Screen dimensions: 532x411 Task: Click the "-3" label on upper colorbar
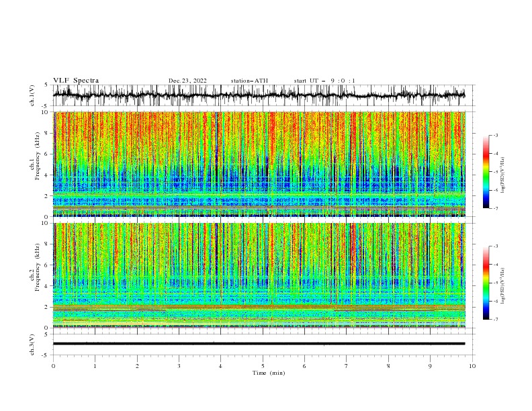coord(496,135)
